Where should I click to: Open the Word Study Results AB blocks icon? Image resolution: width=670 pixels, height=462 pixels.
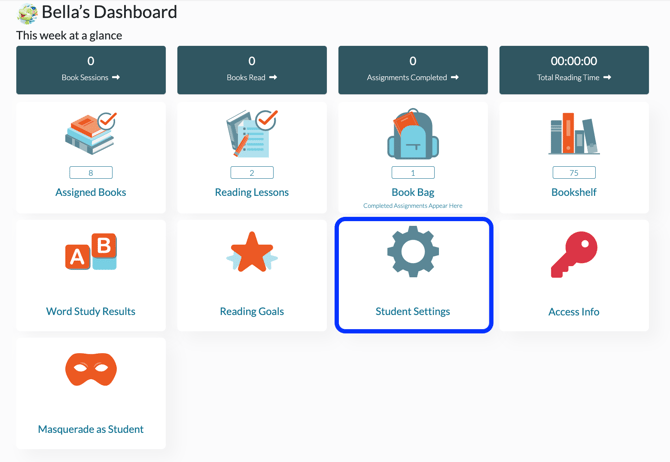point(91,251)
